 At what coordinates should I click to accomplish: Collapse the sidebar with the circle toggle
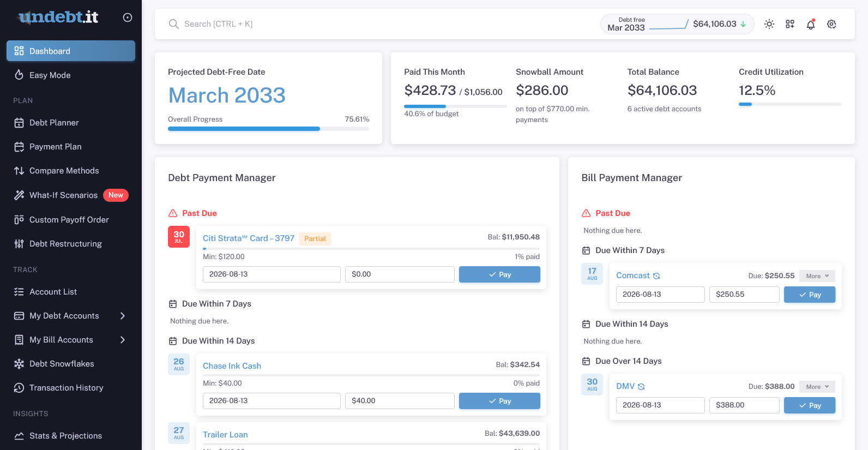point(128,17)
